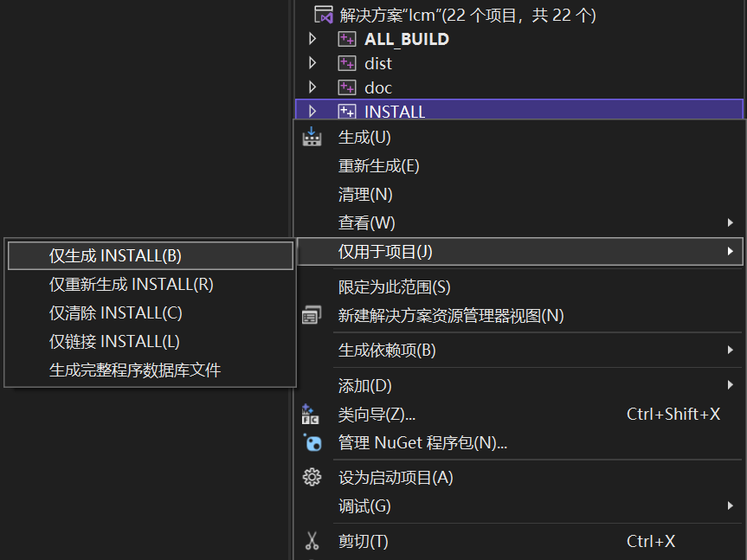This screenshot has height=560, width=747.
Task: Open the 仅用于项目(J) submenu arrow
Action: click(731, 251)
